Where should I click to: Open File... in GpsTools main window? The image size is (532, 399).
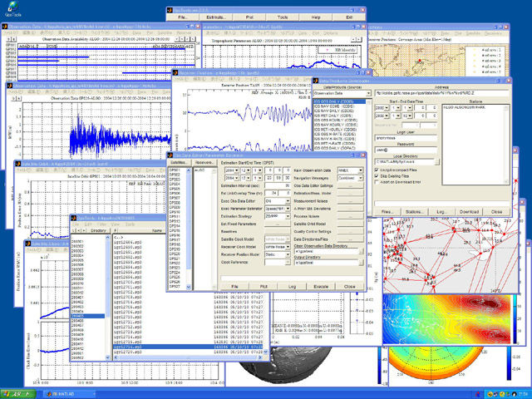[183, 17]
